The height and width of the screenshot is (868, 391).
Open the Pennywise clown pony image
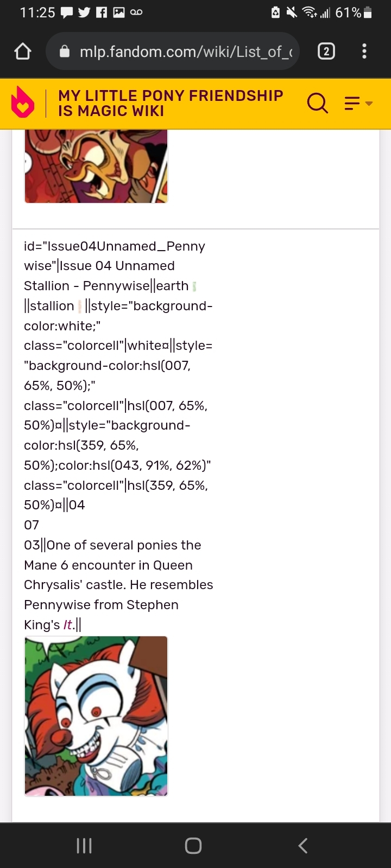[96, 716]
